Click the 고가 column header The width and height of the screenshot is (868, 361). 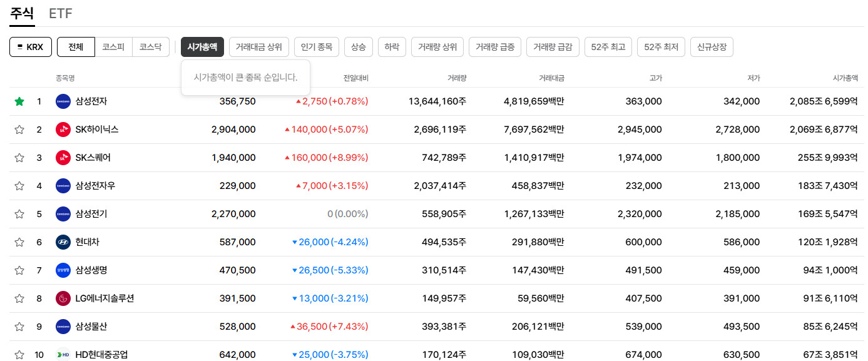[x=655, y=78]
